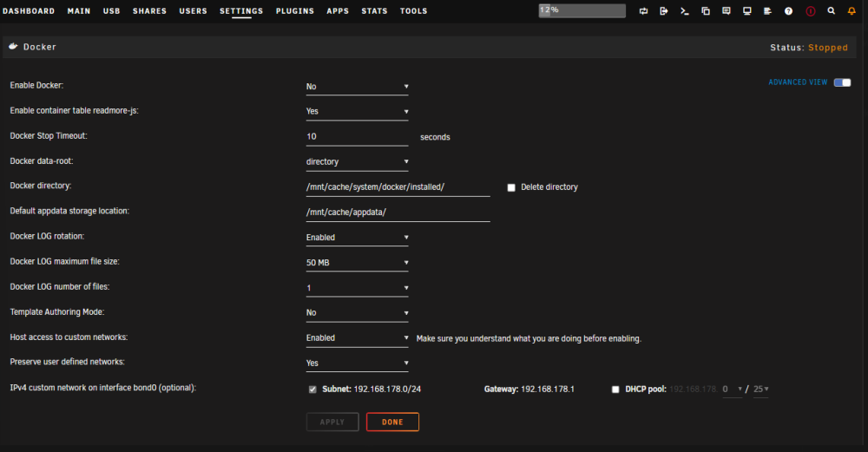Open the Plugins tab

(294, 11)
